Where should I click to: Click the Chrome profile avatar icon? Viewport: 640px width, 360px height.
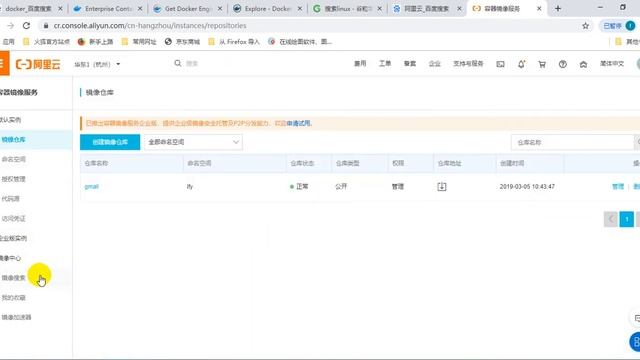coord(630,26)
